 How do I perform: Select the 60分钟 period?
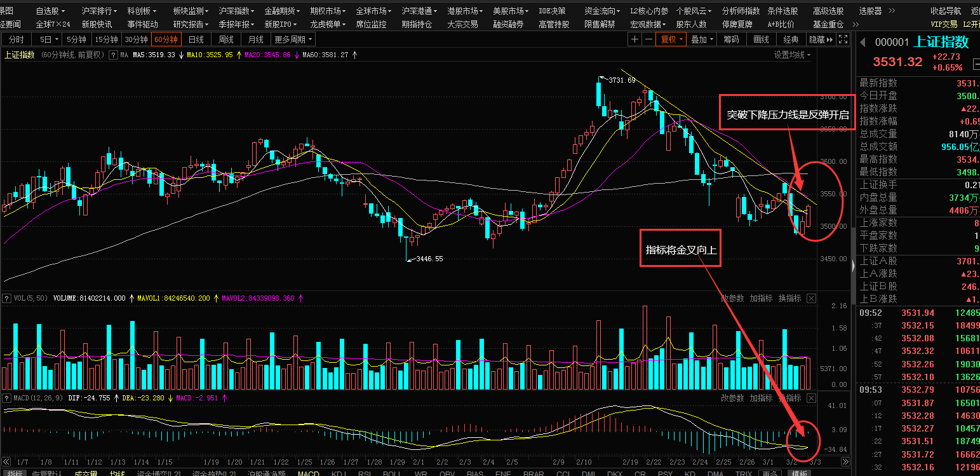166,39
